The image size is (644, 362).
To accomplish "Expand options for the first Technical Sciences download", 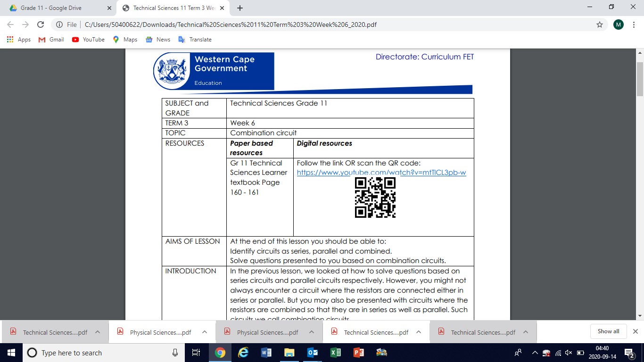I will click(x=98, y=332).
